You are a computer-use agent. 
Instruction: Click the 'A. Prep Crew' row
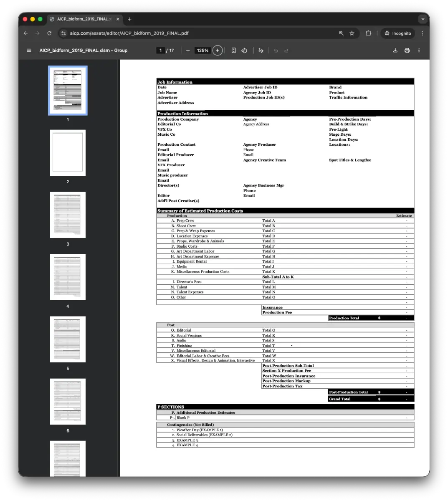pyautogui.click(x=285, y=221)
